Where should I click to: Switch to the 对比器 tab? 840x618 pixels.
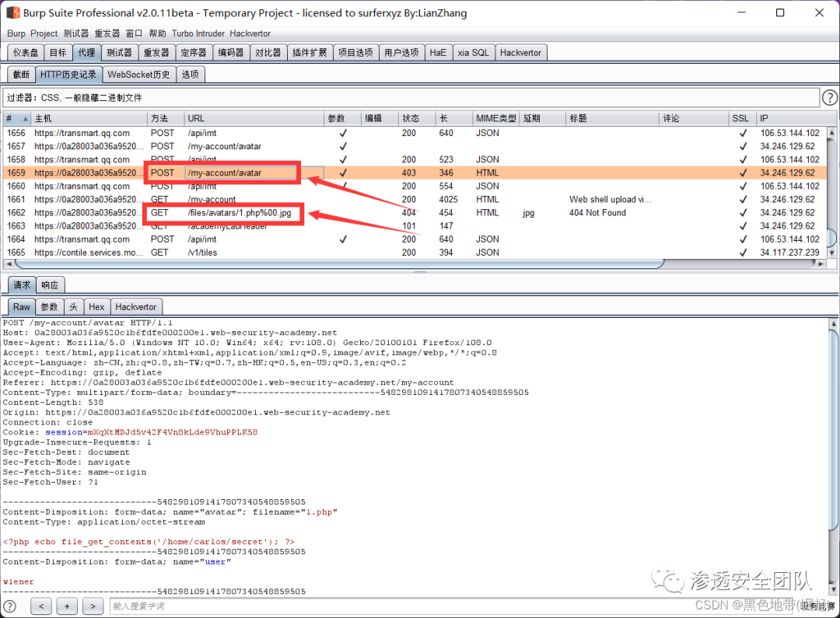click(268, 53)
